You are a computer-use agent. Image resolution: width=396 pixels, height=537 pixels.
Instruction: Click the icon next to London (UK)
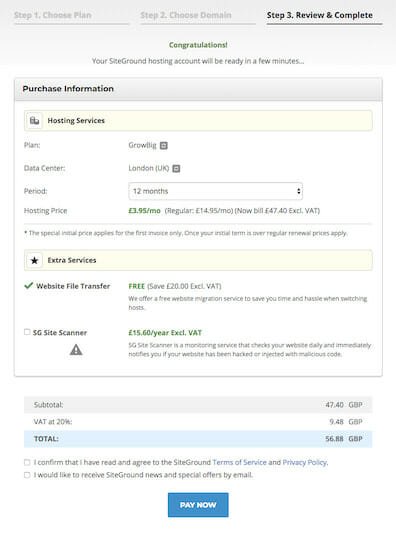pyautogui.click(x=176, y=168)
